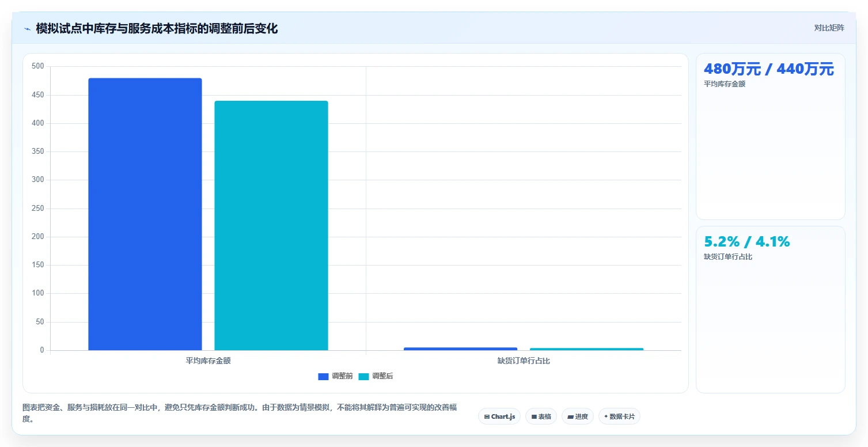Viewport: 868px width, 447px height.
Task: Click the 平均库存金额 x-axis category label
Action: (208, 361)
